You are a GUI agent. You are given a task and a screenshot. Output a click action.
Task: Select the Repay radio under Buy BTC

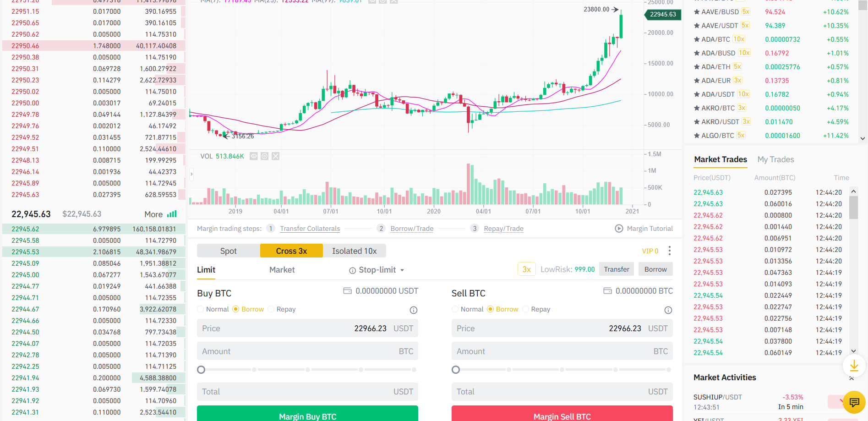tap(271, 309)
